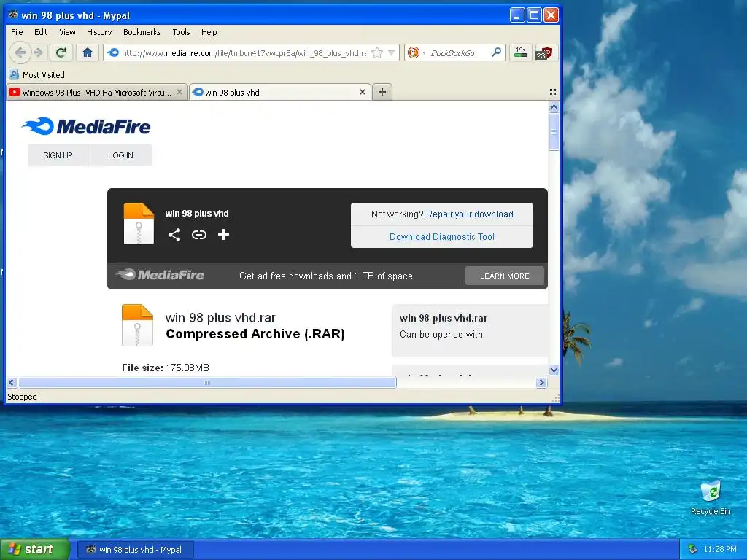
Task: Click the Can be opened with text
Action: click(x=441, y=334)
